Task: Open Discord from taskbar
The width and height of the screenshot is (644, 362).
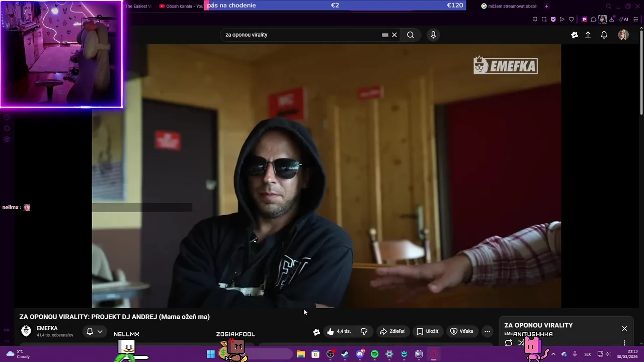Action: 360,354
